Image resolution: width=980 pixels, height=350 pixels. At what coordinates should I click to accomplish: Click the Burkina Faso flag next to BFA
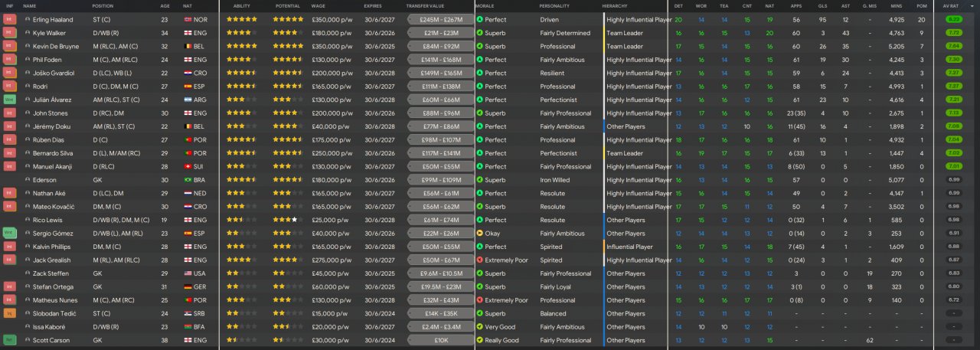click(x=188, y=327)
